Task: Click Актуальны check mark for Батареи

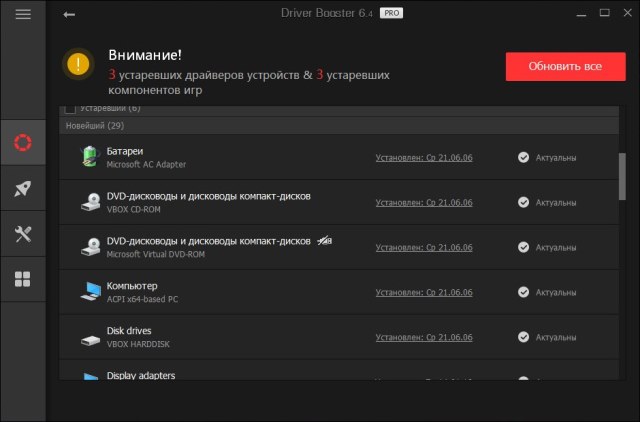Action: click(x=523, y=157)
